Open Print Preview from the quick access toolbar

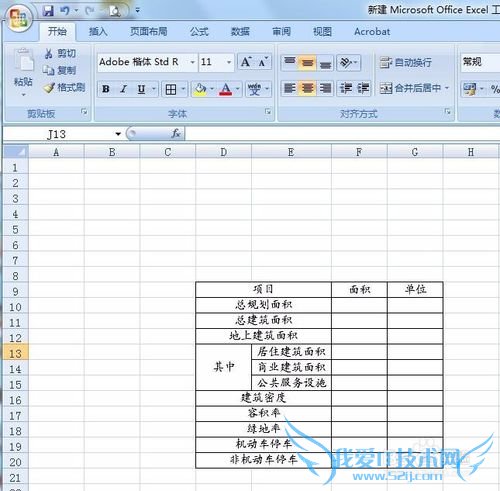pos(115,11)
